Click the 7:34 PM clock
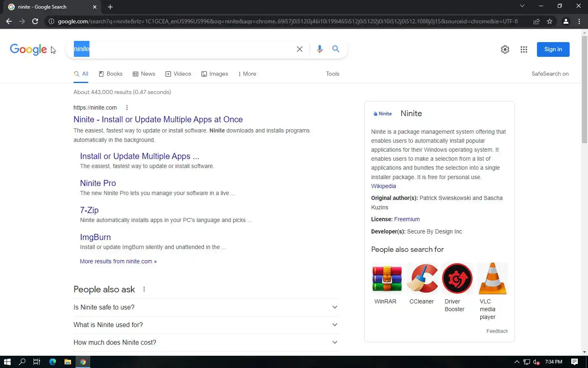 click(x=554, y=362)
